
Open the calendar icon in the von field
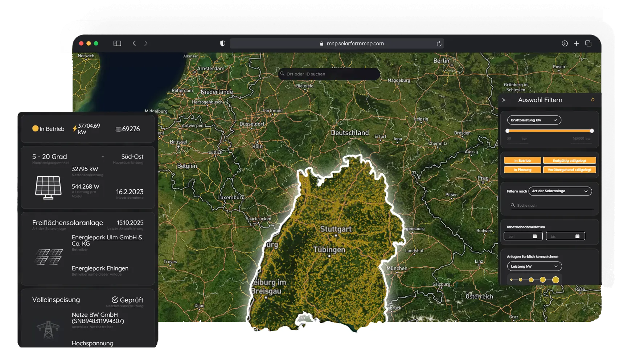(x=534, y=236)
